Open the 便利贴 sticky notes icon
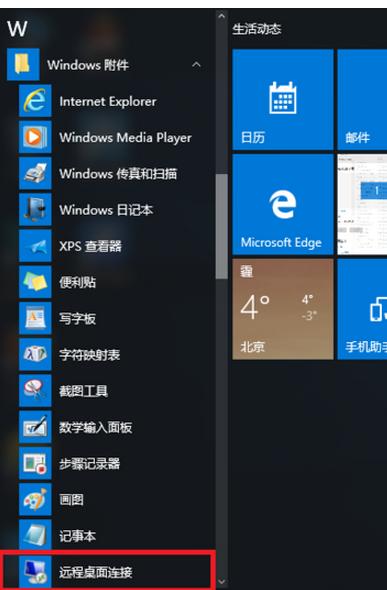 coord(35,282)
